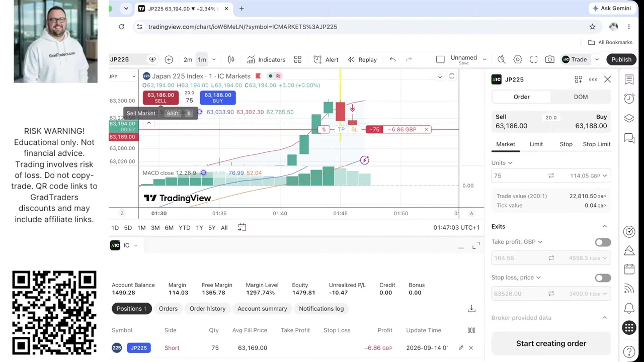Image resolution: width=644 pixels, height=362 pixels.
Task: Open the Order history tab
Action: click(x=208, y=309)
